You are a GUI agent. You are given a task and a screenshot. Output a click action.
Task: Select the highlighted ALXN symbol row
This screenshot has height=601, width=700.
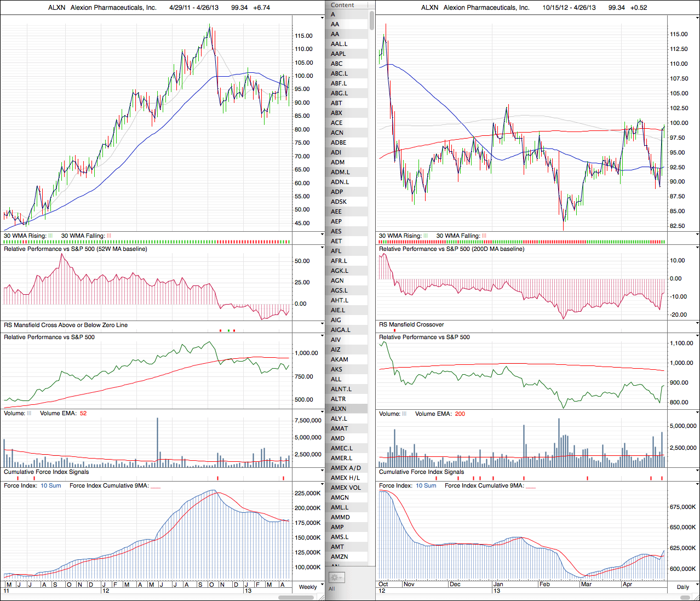click(338, 409)
